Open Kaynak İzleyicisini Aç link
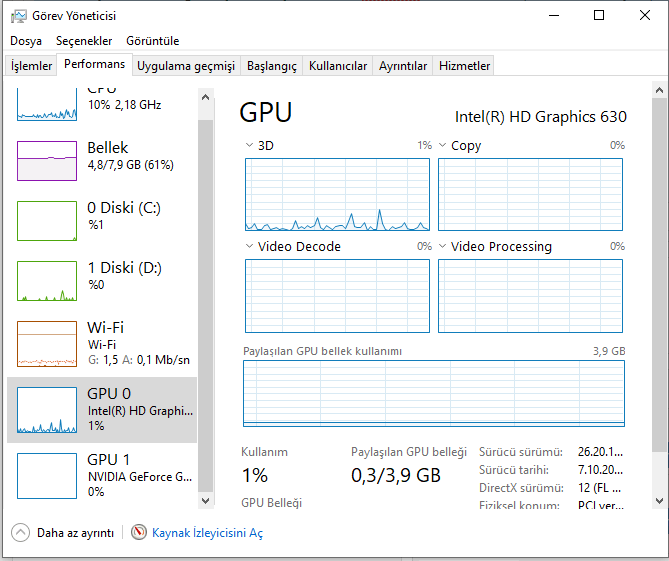This screenshot has height=561, width=669. (x=207, y=533)
